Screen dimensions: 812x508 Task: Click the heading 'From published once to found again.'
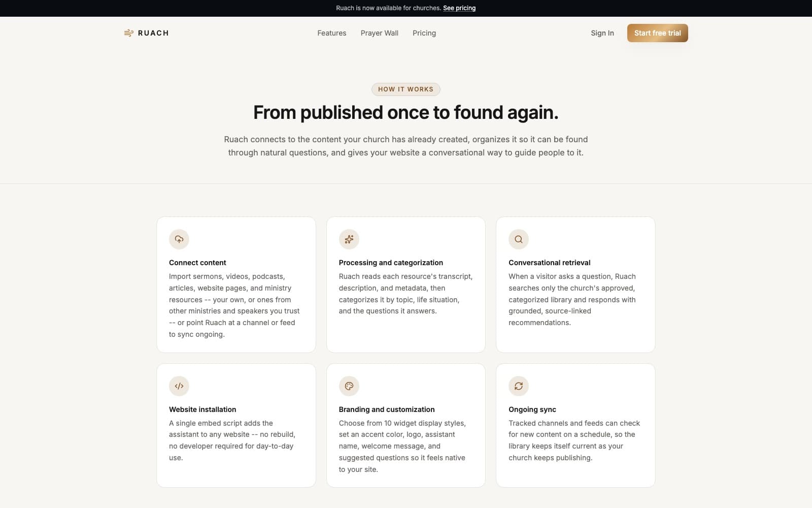406,112
